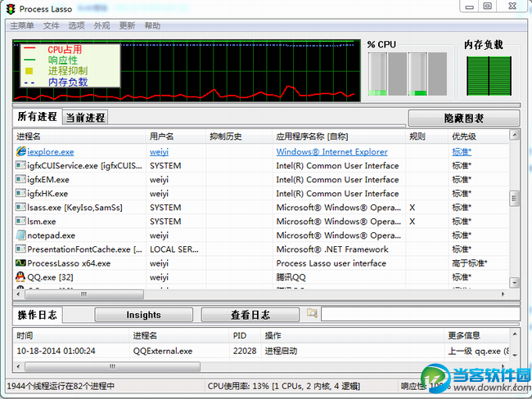Click the lsass.exe process icon
The height and width of the screenshot is (399, 532).
20,207
